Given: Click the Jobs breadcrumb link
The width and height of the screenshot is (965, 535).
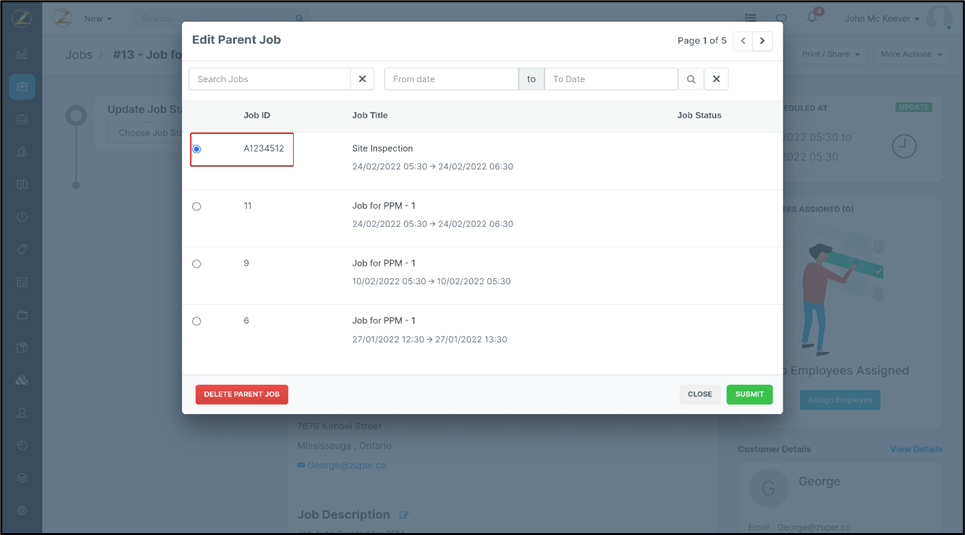Looking at the screenshot, I should [79, 55].
